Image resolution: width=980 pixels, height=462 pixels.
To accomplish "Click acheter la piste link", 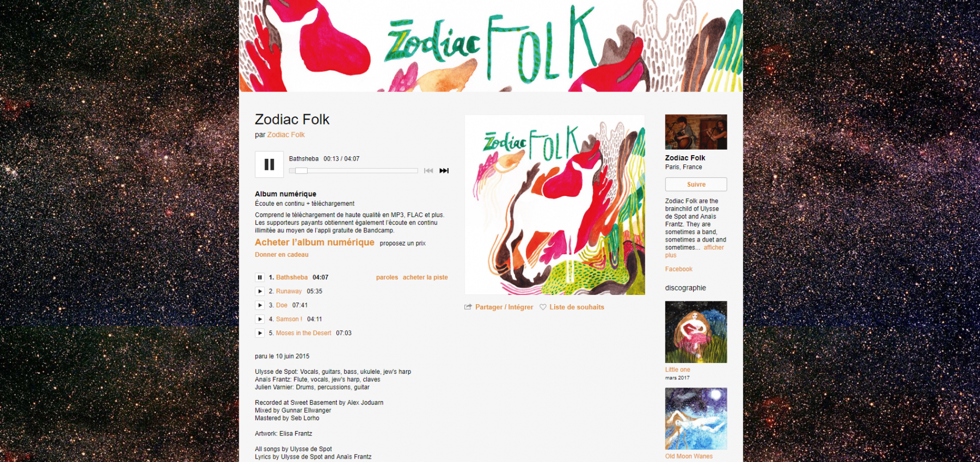I will tap(425, 278).
